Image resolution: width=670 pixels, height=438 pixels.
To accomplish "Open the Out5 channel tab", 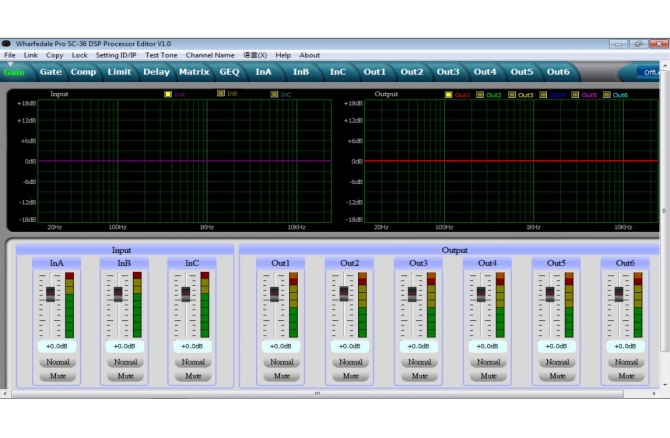I will click(522, 72).
